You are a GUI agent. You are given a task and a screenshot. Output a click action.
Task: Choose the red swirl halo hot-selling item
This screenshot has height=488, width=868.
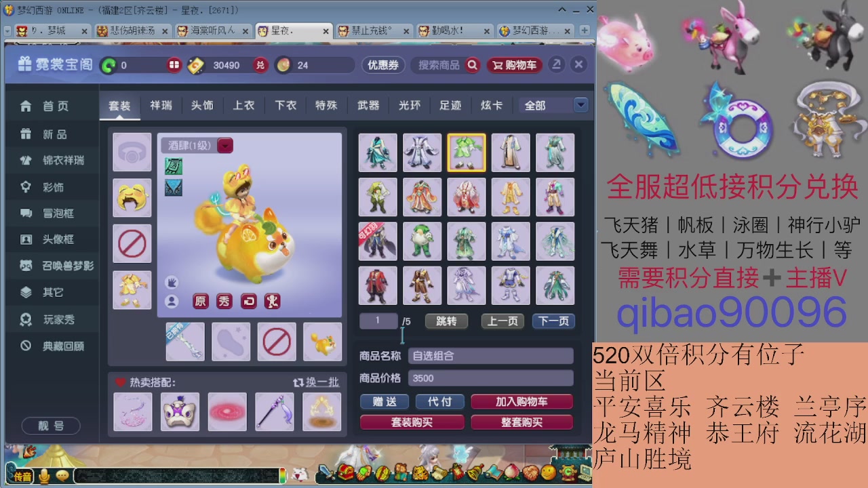coord(227,411)
